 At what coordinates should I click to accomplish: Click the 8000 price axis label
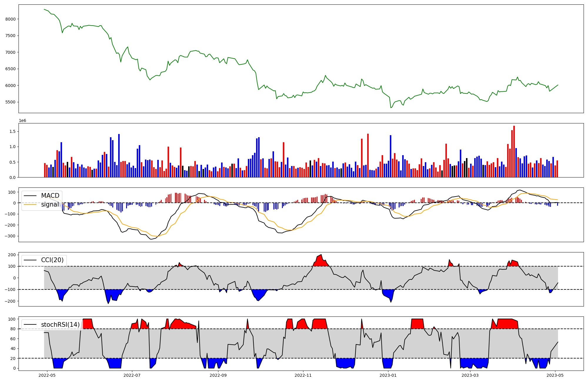[10, 19]
